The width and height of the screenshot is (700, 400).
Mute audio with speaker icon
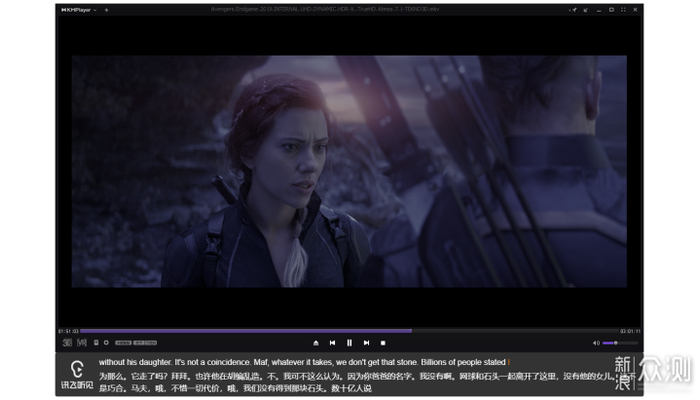(596, 343)
